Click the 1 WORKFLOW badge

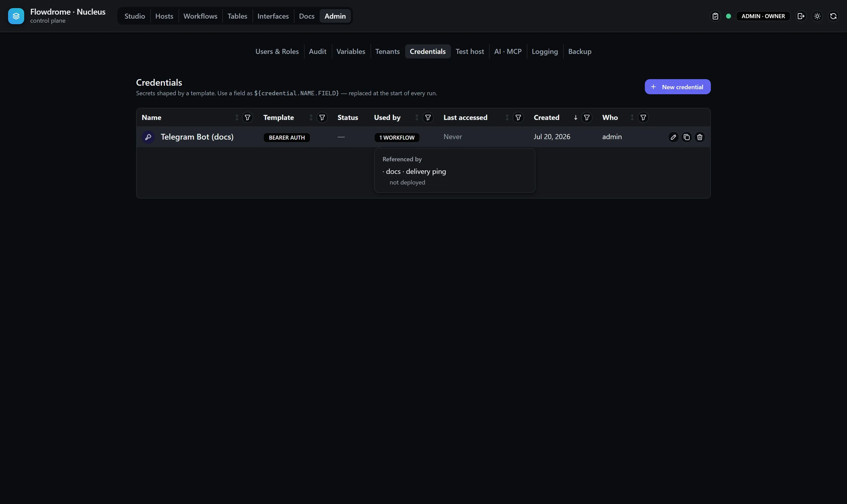tap(397, 138)
